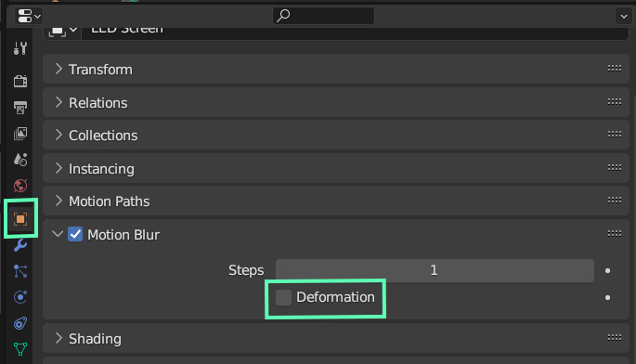Open the properties options dropdown arrow
The height and width of the screenshot is (364, 636).
pos(623,16)
